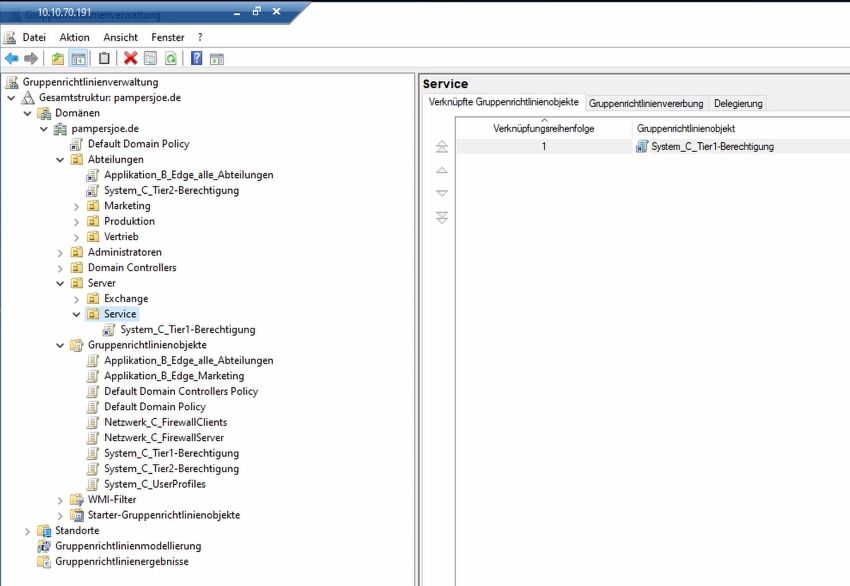The width and height of the screenshot is (850, 586).
Task: Switch to the Delegierung tab
Action: click(x=738, y=103)
